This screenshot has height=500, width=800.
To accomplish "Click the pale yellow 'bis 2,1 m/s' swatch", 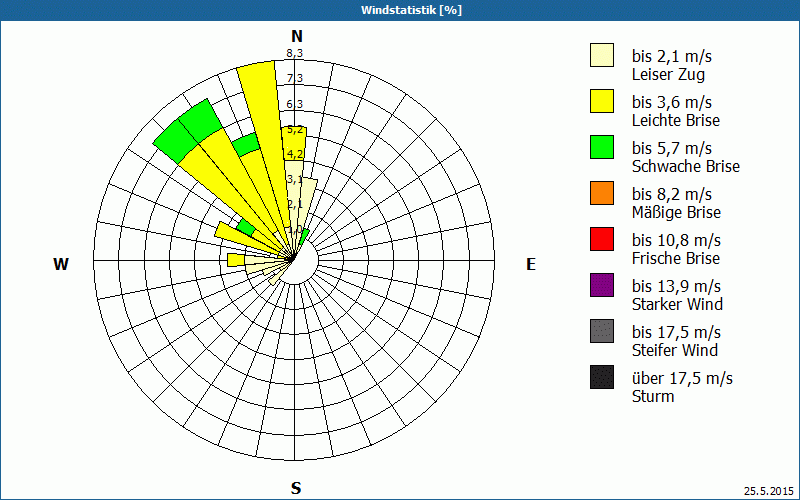I will (602, 55).
